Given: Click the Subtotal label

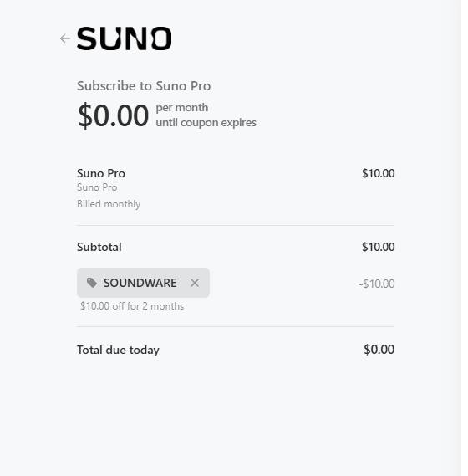Looking at the screenshot, I should [99, 247].
